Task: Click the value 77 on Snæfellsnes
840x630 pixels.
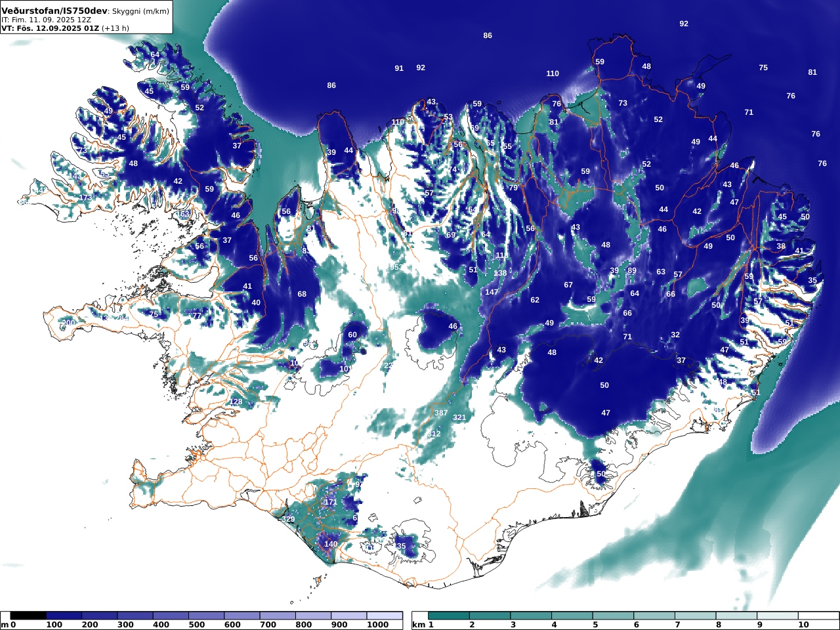Action: 197,316
